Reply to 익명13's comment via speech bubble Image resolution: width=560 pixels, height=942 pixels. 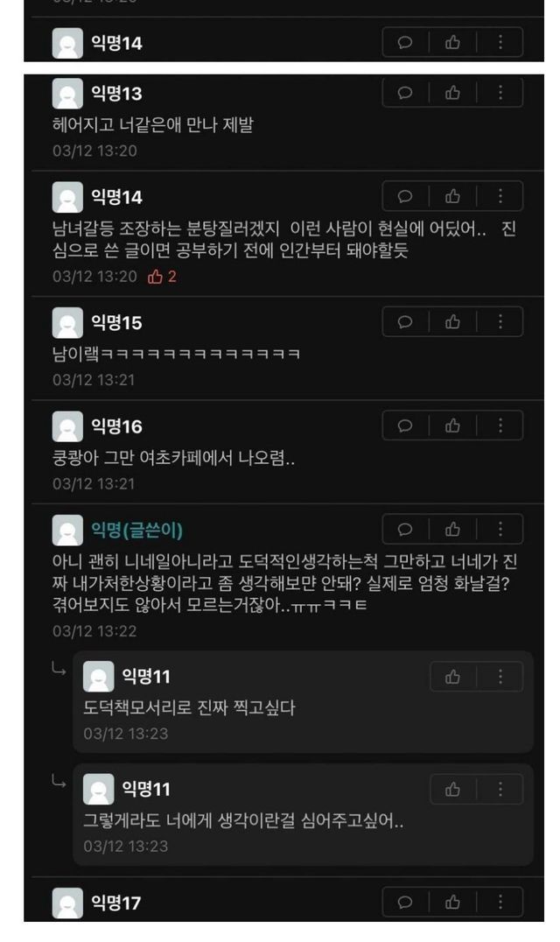[x=405, y=93]
